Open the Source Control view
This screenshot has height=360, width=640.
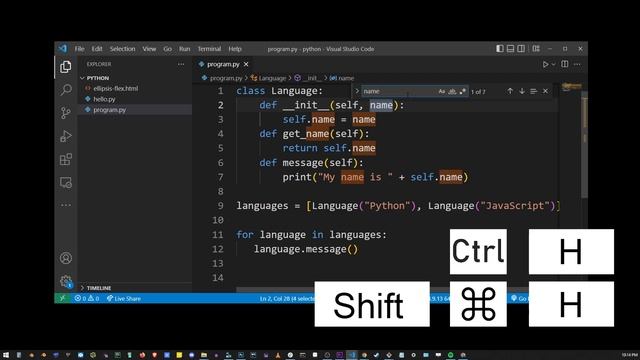(66, 113)
